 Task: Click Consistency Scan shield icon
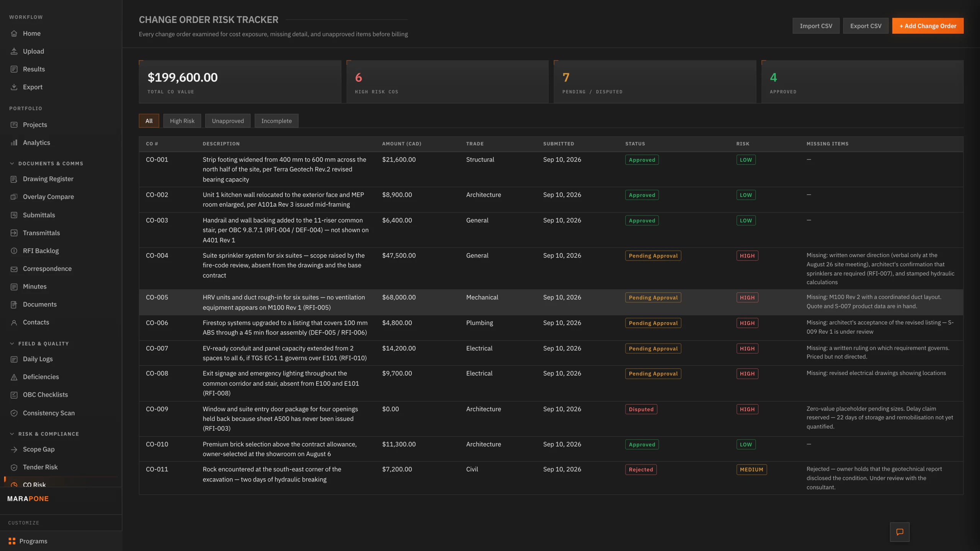[x=14, y=413]
